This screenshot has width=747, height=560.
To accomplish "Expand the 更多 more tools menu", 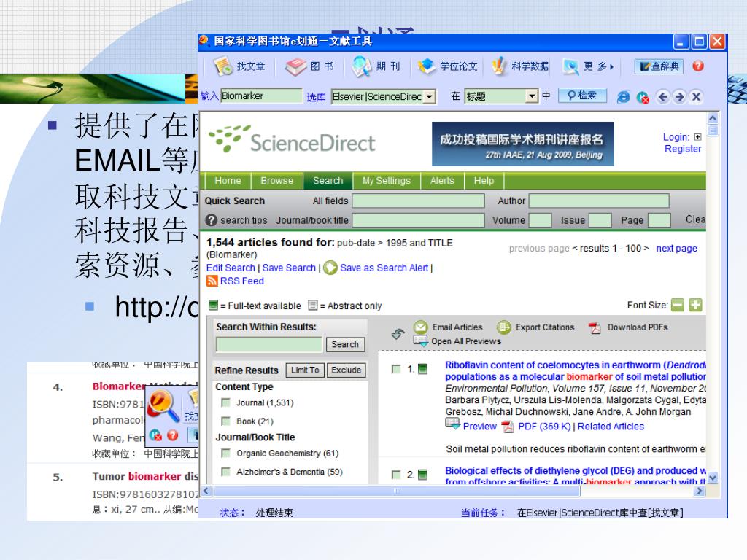I will point(589,66).
